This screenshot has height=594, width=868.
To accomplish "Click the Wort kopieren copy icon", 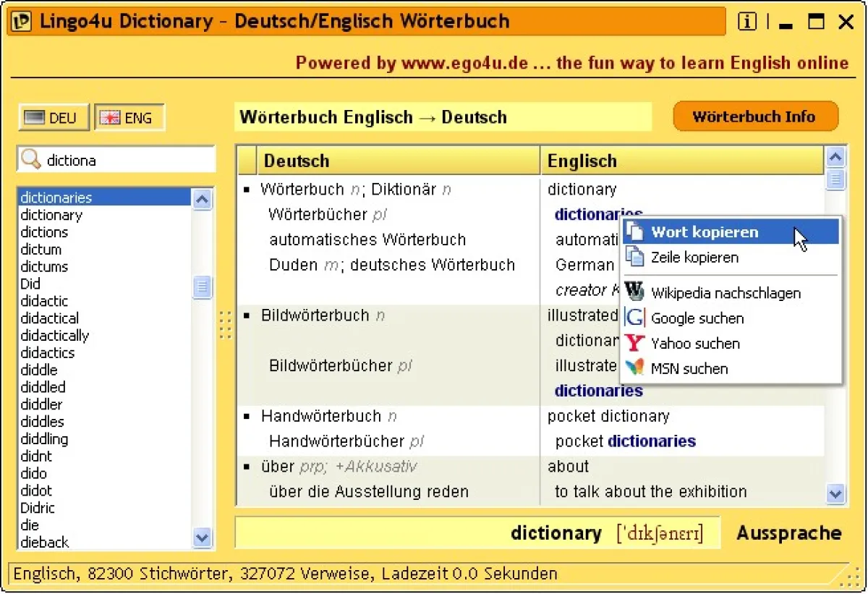I will click(637, 231).
